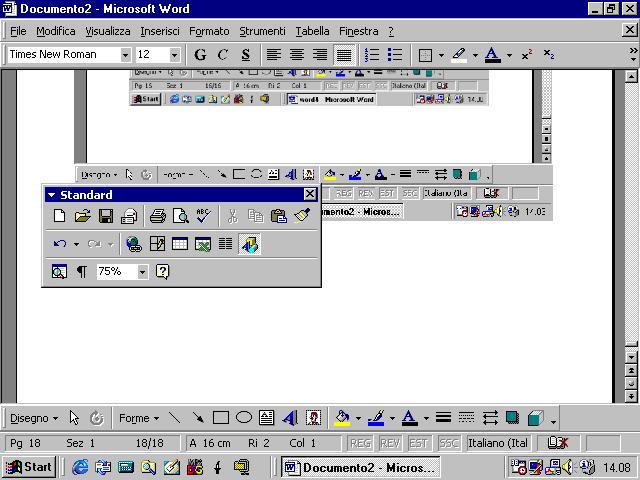Select the Format Painter brush
The height and width of the screenshot is (480, 640).
[302, 216]
